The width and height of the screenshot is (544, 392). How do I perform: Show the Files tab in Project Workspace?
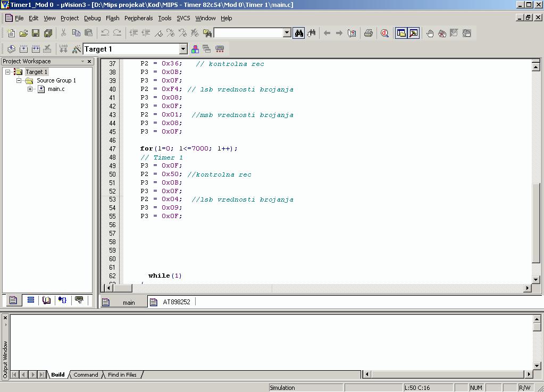pos(13,300)
